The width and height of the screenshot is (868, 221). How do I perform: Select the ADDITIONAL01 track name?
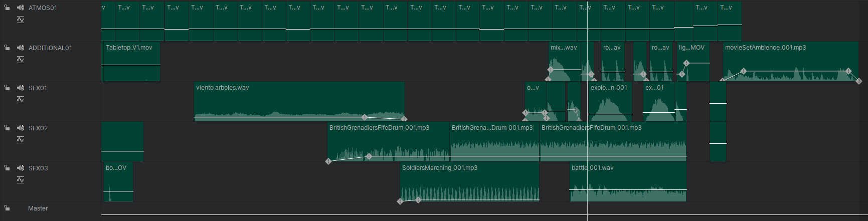pyautogui.click(x=50, y=48)
